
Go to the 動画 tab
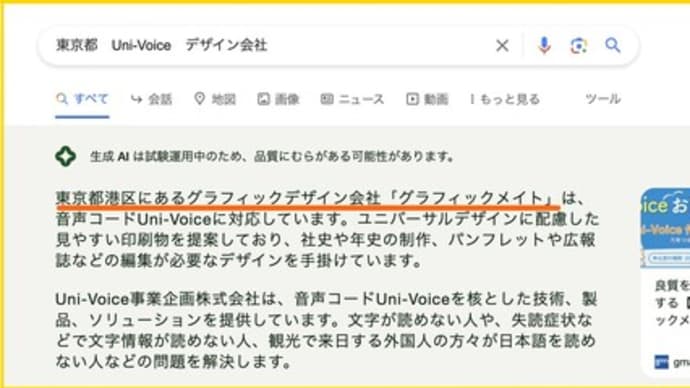pos(427,99)
